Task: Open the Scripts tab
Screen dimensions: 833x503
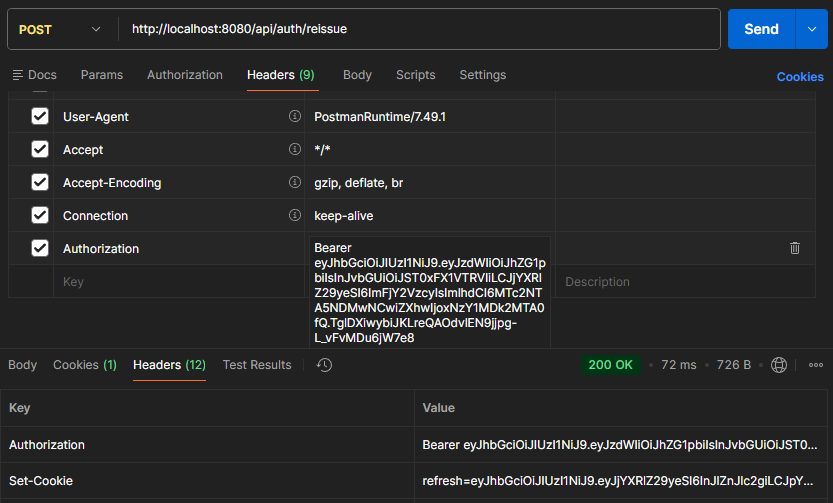Action: click(415, 75)
